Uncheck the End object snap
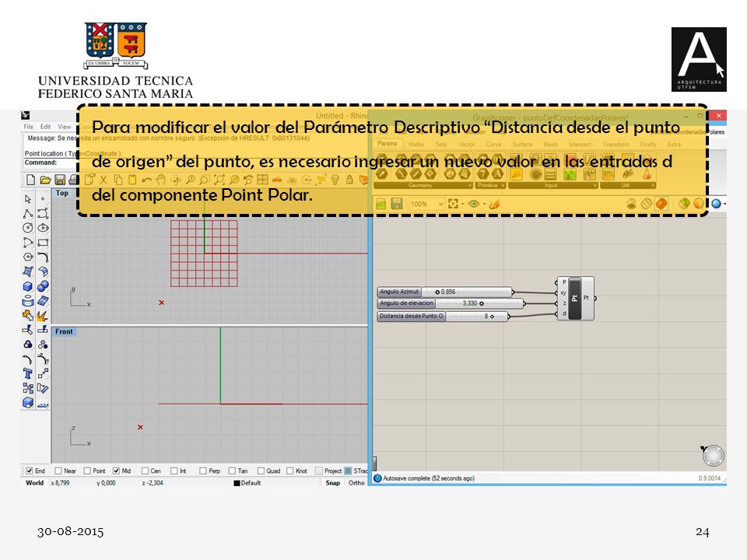This screenshot has height=560, width=747. pyautogui.click(x=30, y=471)
